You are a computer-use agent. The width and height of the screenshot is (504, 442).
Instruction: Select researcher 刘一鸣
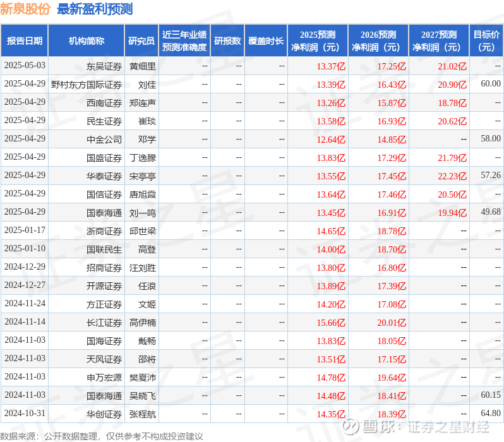[142, 213]
